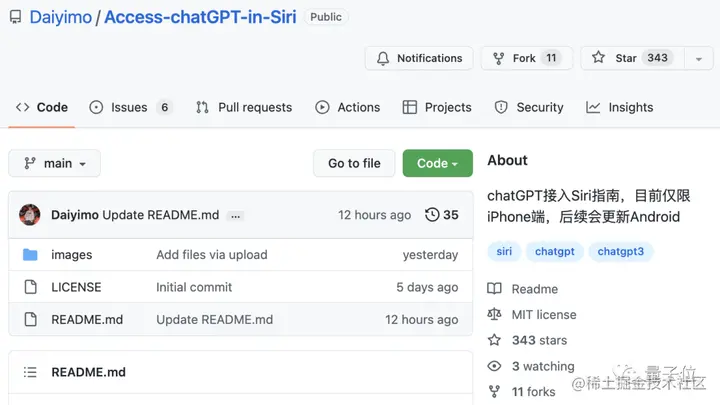Star the repository with the Star button
This screenshot has width=720, height=405.
[x=633, y=58]
